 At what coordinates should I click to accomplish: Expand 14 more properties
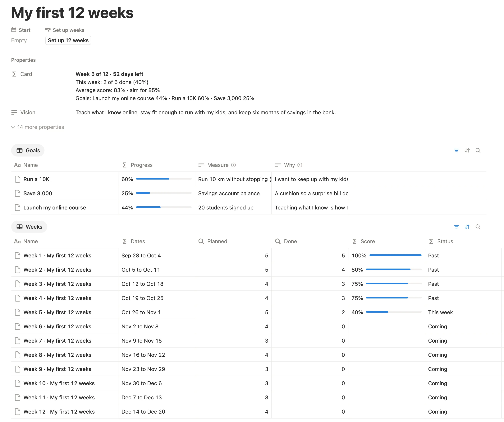coord(38,127)
